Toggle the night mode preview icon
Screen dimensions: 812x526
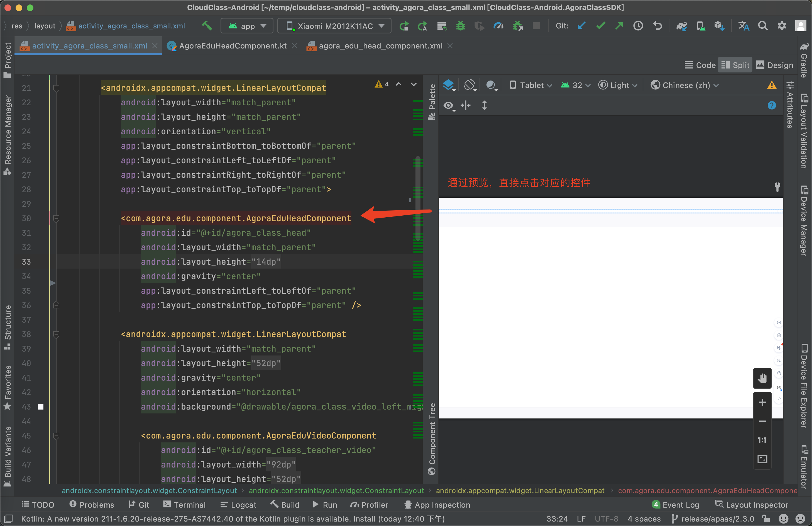pos(491,85)
